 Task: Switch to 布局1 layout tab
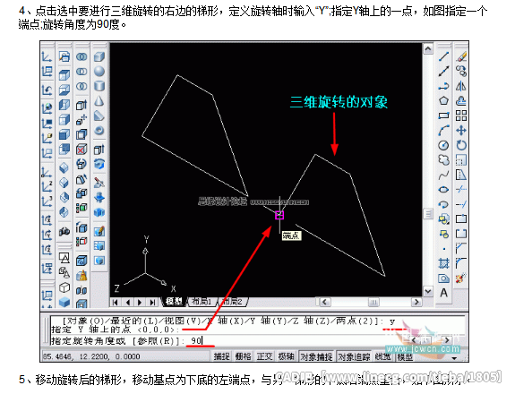click(x=202, y=302)
